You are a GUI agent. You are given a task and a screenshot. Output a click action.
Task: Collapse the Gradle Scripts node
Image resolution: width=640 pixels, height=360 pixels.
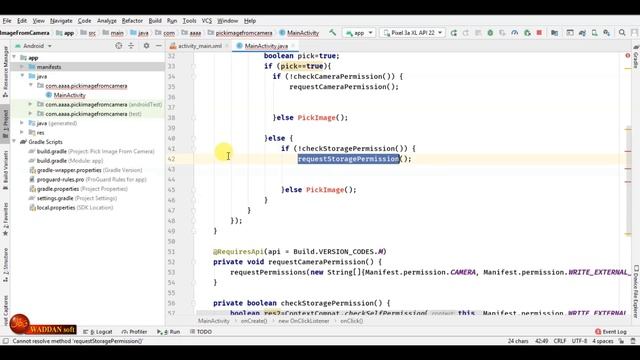[x=15, y=142]
